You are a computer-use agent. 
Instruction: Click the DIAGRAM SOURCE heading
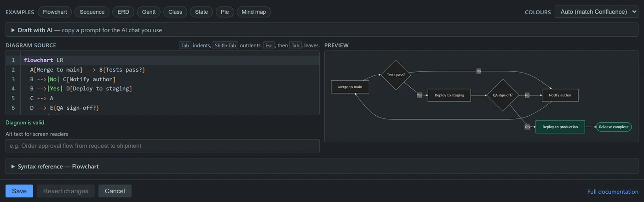[x=31, y=45]
